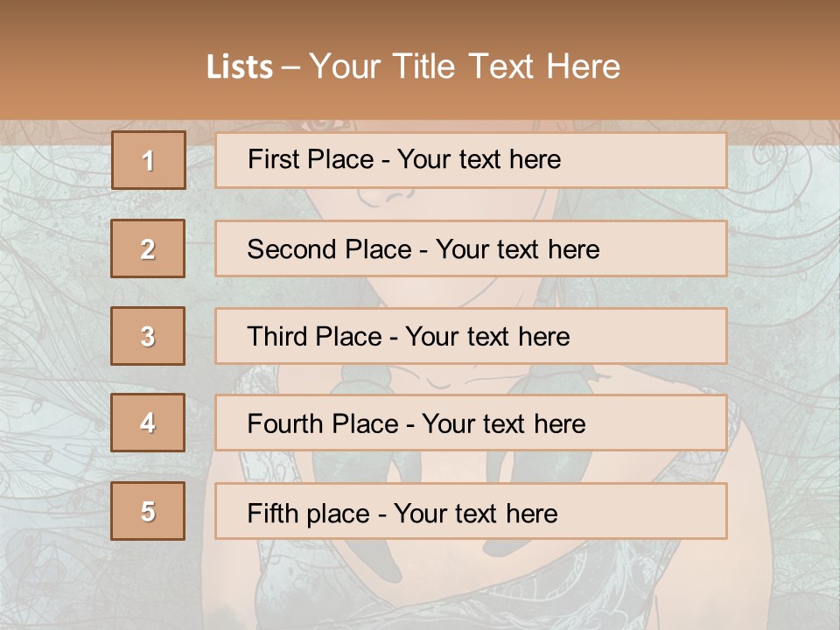Click the Fourth Place text box
The height and width of the screenshot is (630, 840).
click(x=471, y=423)
